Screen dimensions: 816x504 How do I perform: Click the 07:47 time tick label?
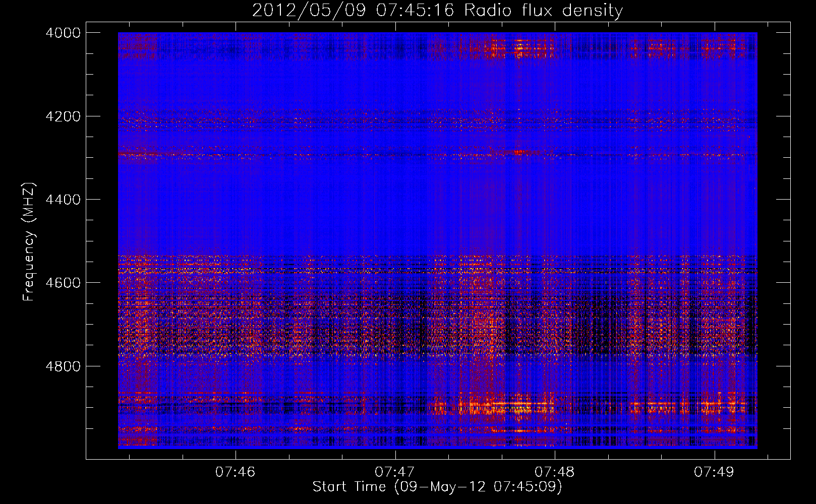click(x=395, y=472)
